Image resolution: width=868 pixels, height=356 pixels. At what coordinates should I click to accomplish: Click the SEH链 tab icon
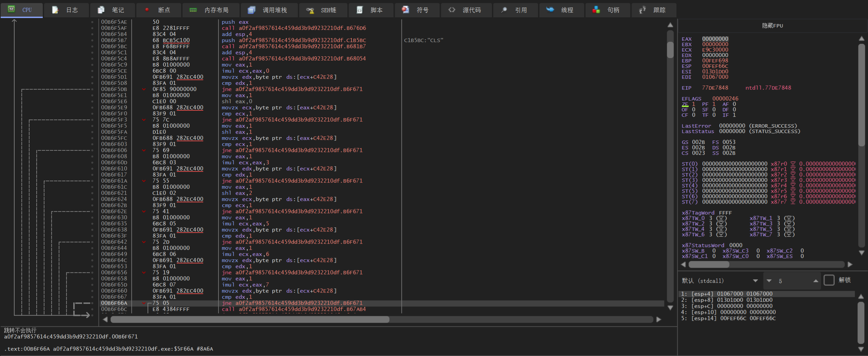click(x=310, y=10)
